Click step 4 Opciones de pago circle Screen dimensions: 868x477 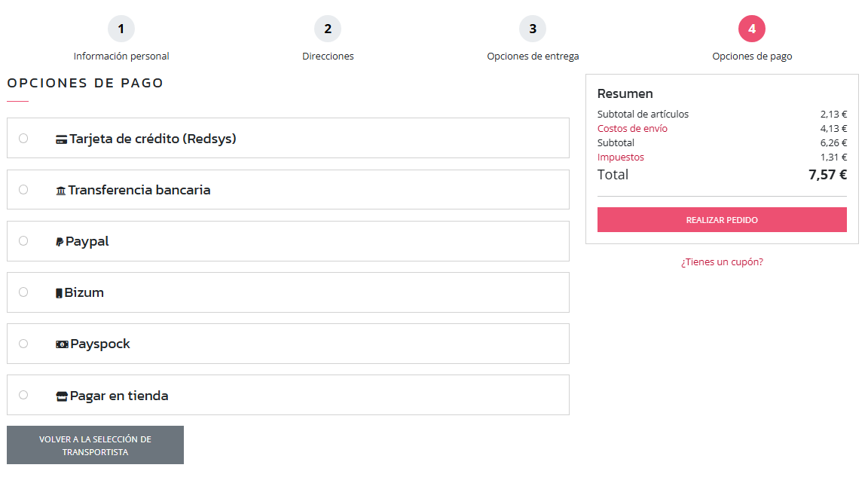tap(752, 29)
